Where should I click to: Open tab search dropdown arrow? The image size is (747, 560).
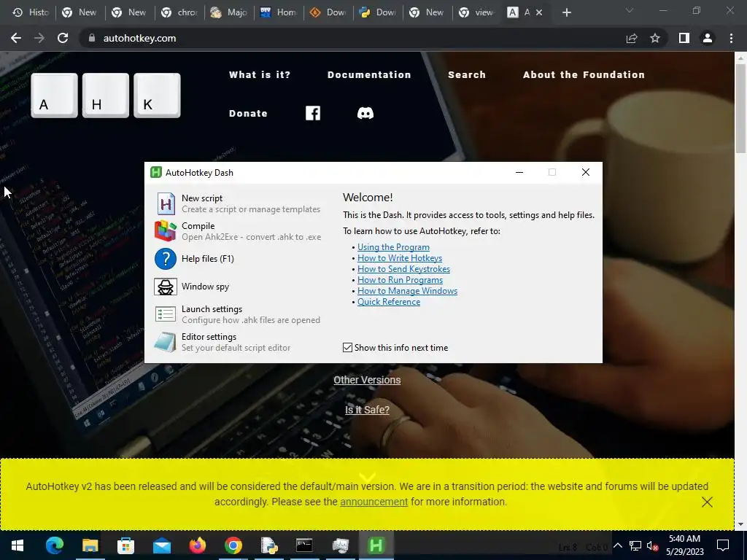[x=630, y=10]
